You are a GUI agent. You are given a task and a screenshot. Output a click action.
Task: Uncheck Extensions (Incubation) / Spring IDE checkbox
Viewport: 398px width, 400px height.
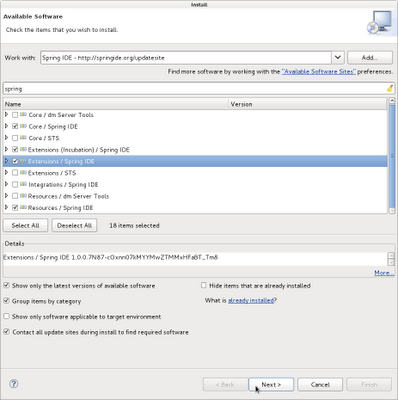click(15, 150)
